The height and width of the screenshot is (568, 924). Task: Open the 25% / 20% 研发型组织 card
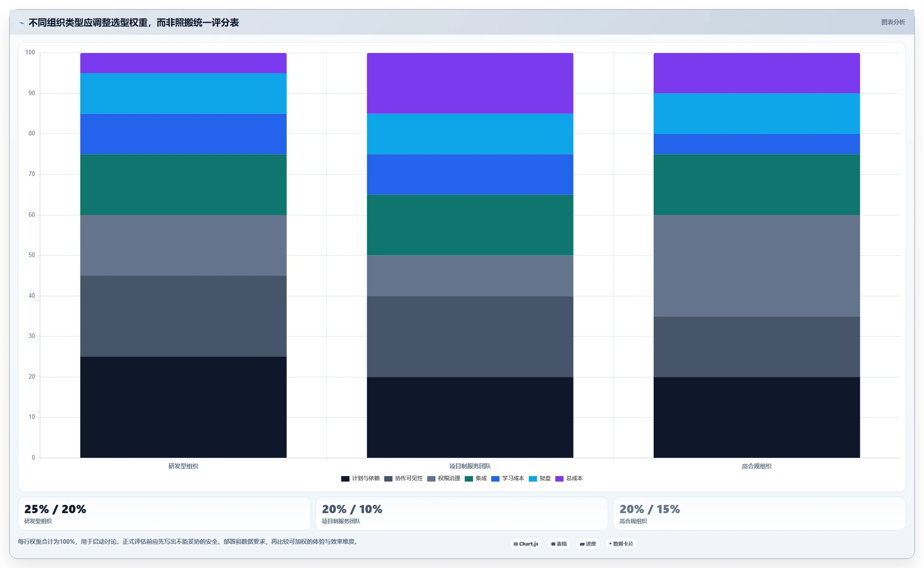click(164, 514)
